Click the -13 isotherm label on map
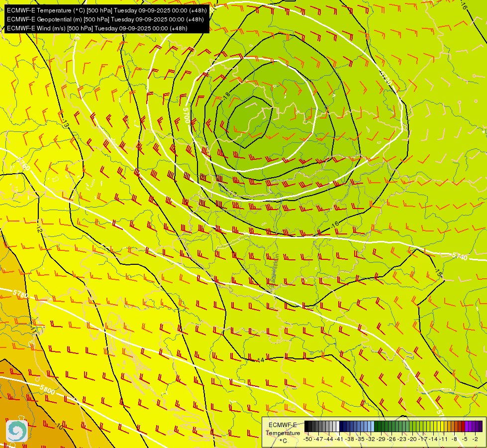The width and height of the screenshot is (487, 448). tap(65, 123)
